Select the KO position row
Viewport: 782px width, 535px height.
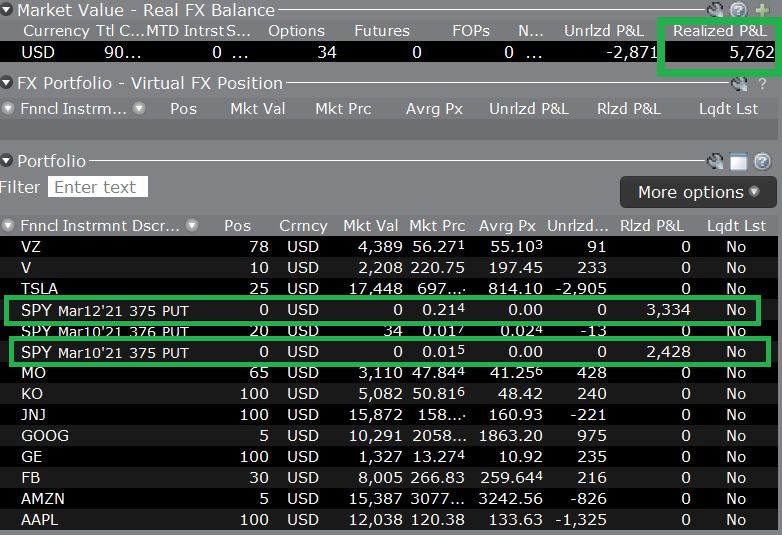[x=389, y=393]
